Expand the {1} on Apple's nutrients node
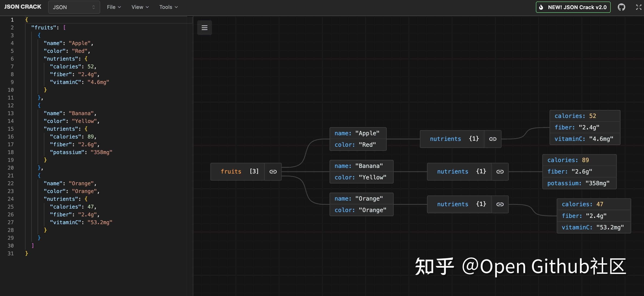The height and width of the screenshot is (296, 644). click(474, 139)
